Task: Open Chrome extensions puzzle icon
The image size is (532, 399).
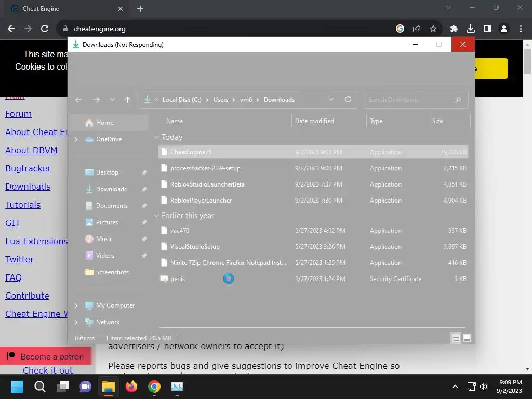Action: point(454,29)
